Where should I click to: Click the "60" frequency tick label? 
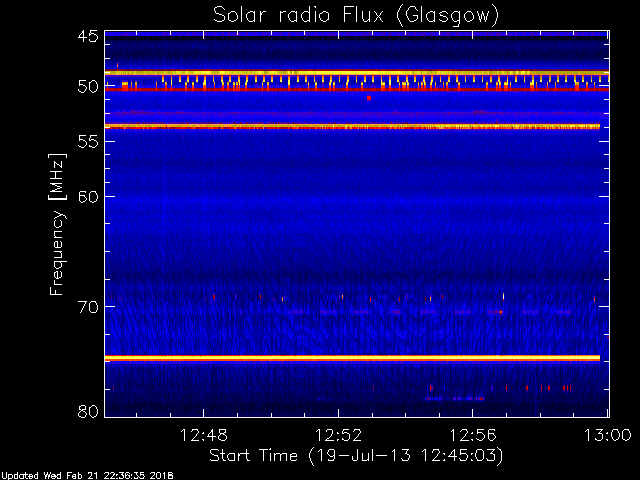(88, 197)
